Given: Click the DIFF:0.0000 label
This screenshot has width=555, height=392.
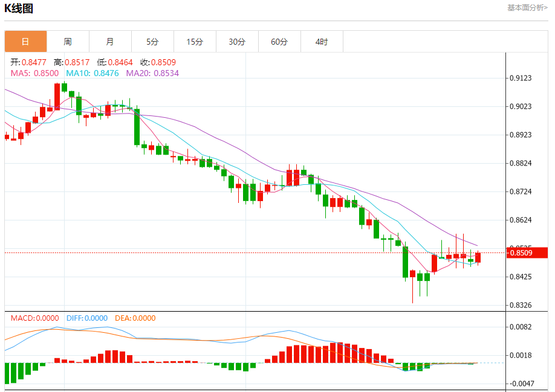Looking at the screenshot, I should (87, 318).
